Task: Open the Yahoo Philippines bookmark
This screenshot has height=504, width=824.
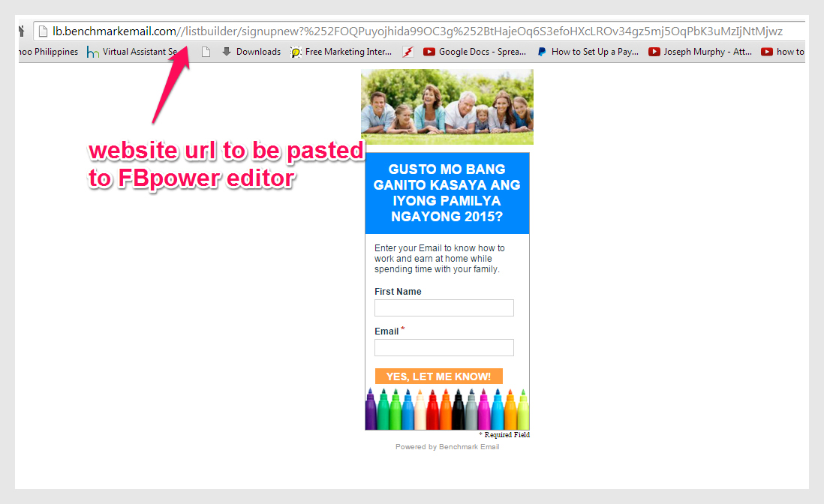Action: point(48,52)
